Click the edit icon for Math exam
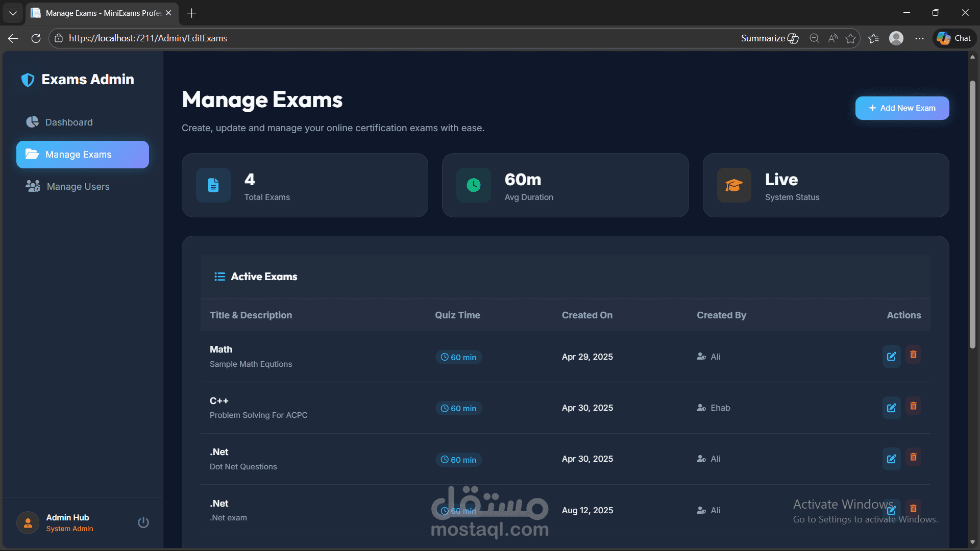The image size is (980, 551). pyautogui.click(x=891, y=357)
